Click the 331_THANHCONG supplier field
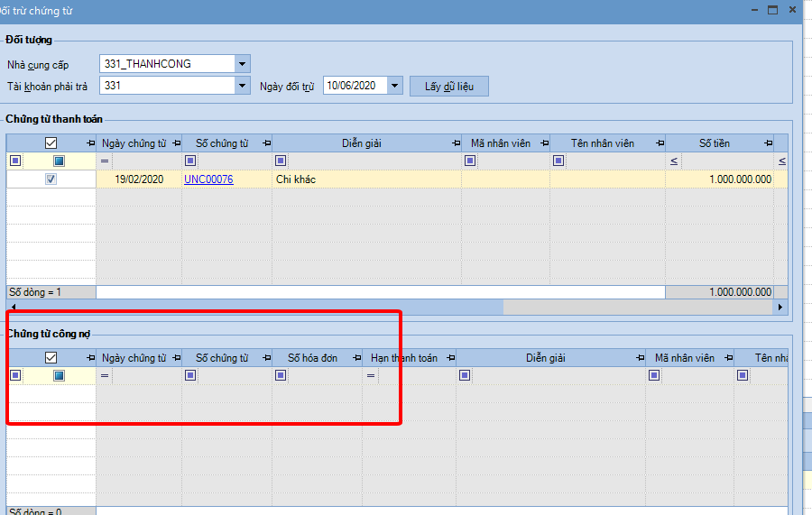The height and width of the screenshot is (515, 812). pos(167,64)
